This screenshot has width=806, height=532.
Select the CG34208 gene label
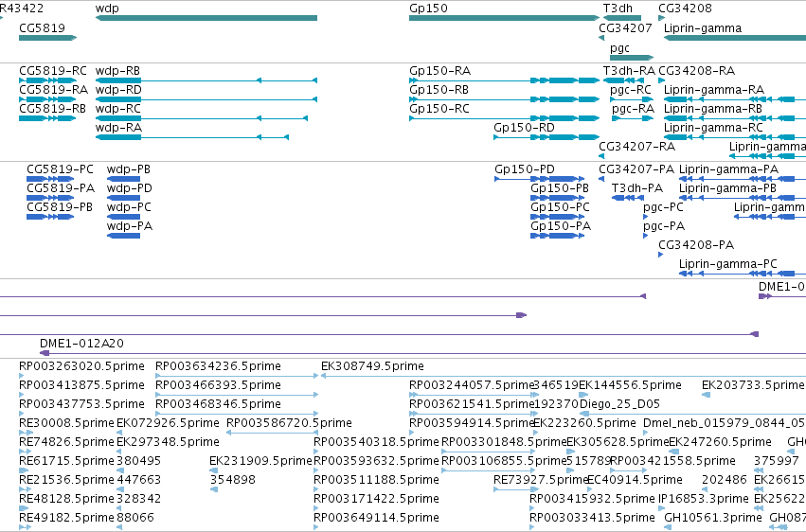[x=685, y=9]
